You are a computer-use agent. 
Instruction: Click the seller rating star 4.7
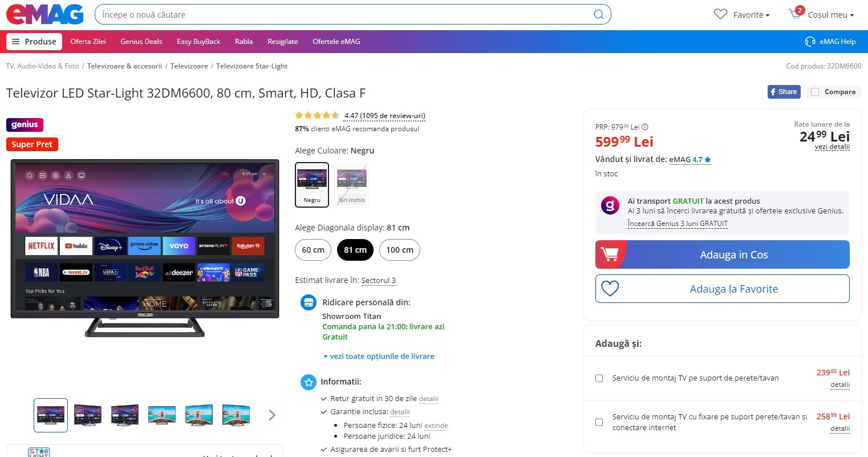point(708,160)
